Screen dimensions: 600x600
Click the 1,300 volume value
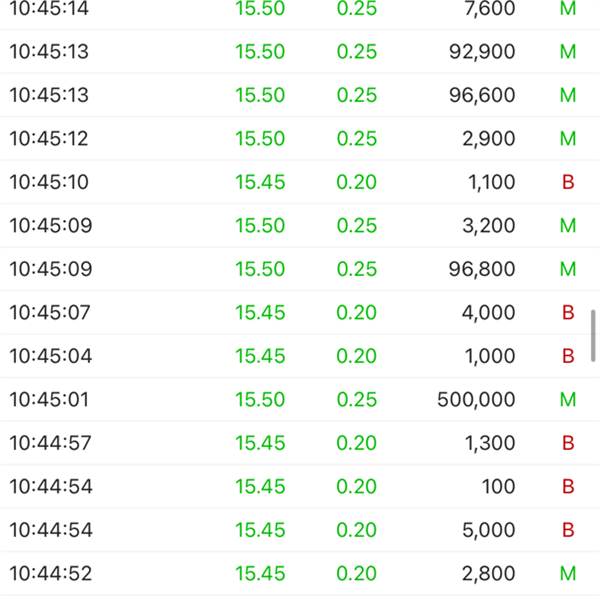point(489,443)
